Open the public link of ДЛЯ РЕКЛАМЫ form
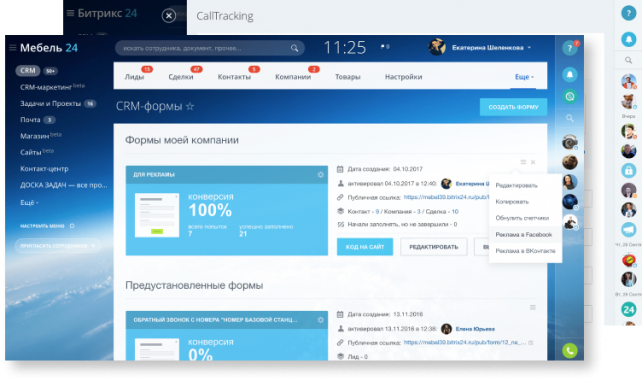 446,197
